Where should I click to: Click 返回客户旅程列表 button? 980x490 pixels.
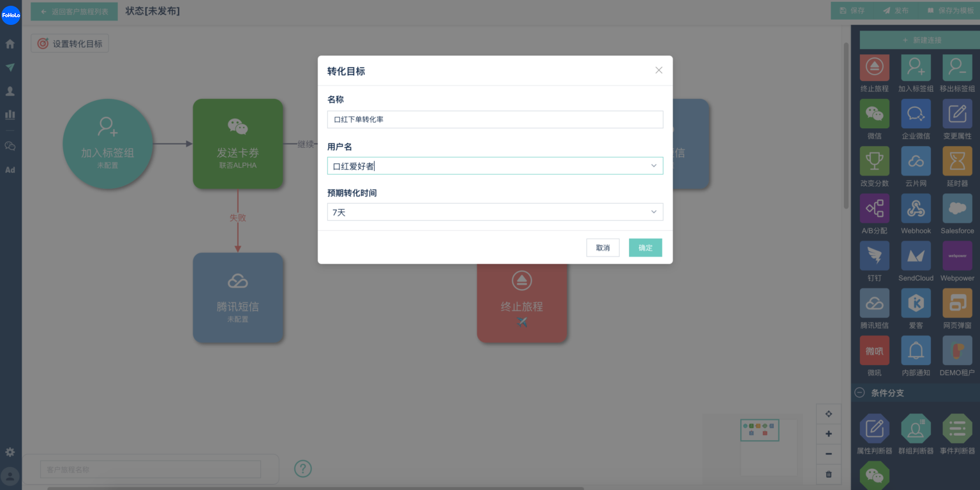(x=74, y=11)
